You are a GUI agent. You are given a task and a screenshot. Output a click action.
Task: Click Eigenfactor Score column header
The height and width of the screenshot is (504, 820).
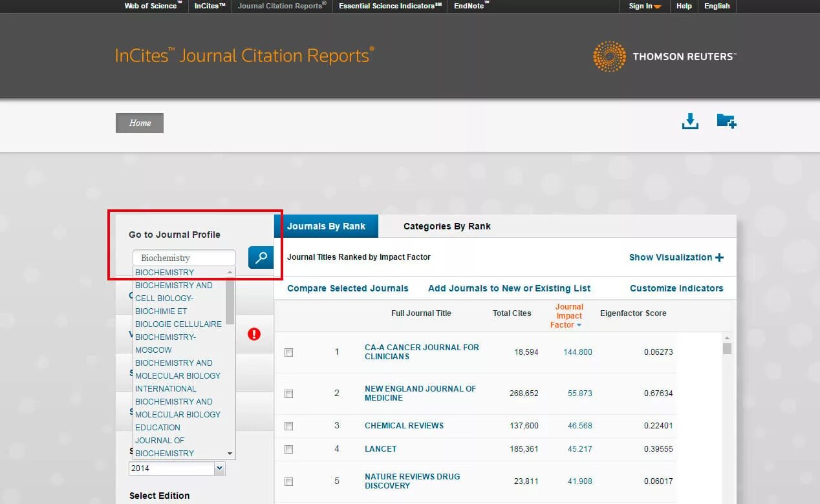coord(633,313)
